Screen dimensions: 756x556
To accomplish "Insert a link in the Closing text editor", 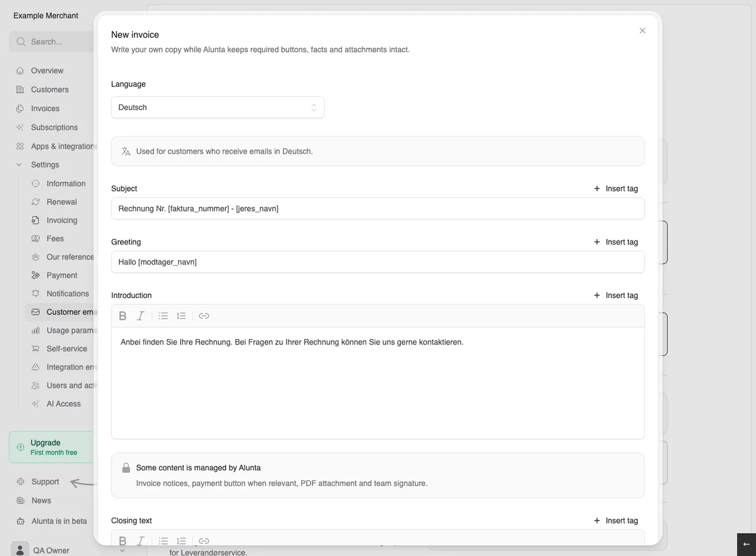I will tap(204, 541).
